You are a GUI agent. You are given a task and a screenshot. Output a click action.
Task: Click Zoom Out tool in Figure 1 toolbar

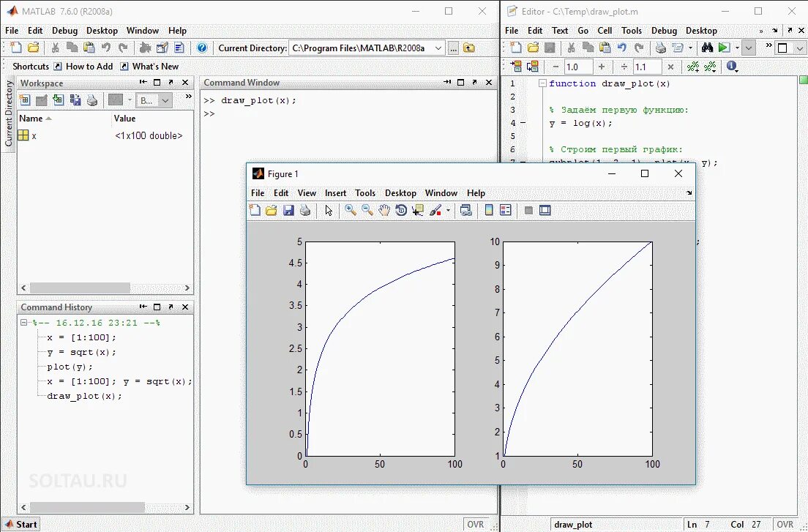(x=367, y=210)
